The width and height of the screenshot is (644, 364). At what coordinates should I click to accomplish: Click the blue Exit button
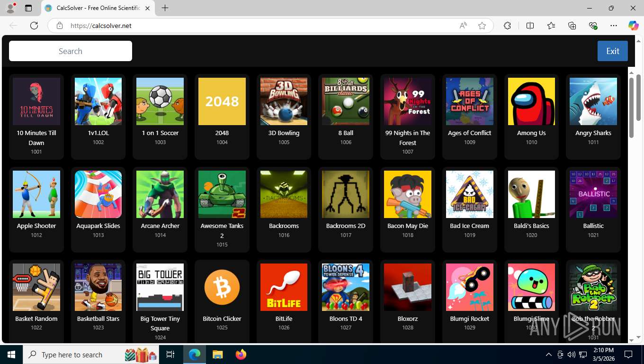click(x=613, y=51)
